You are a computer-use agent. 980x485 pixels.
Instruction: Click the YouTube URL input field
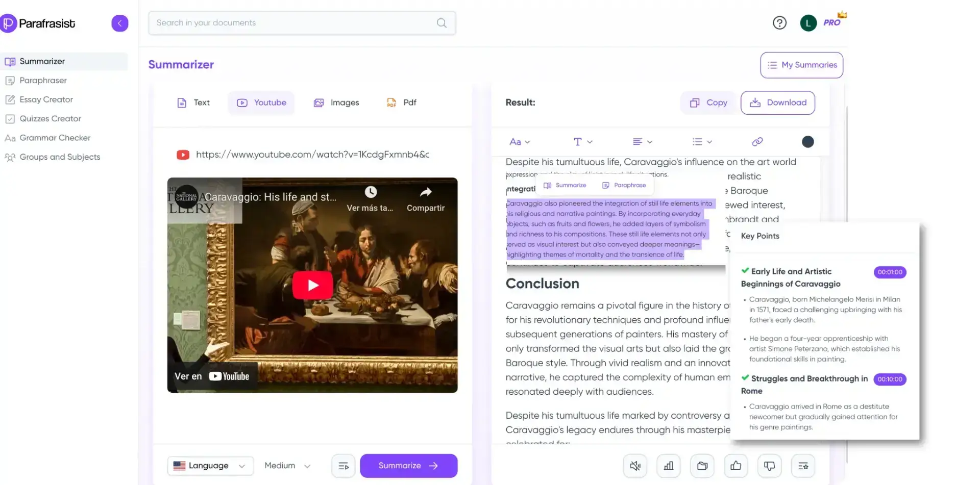coord(312,155)
